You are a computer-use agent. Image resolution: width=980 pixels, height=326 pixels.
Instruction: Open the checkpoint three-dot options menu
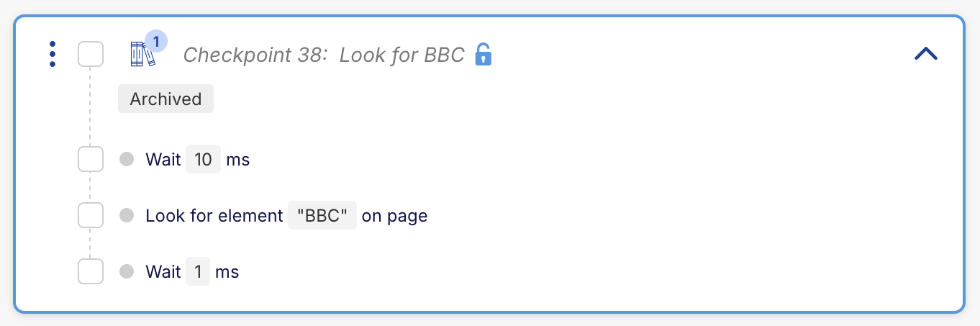pos(53,55)
